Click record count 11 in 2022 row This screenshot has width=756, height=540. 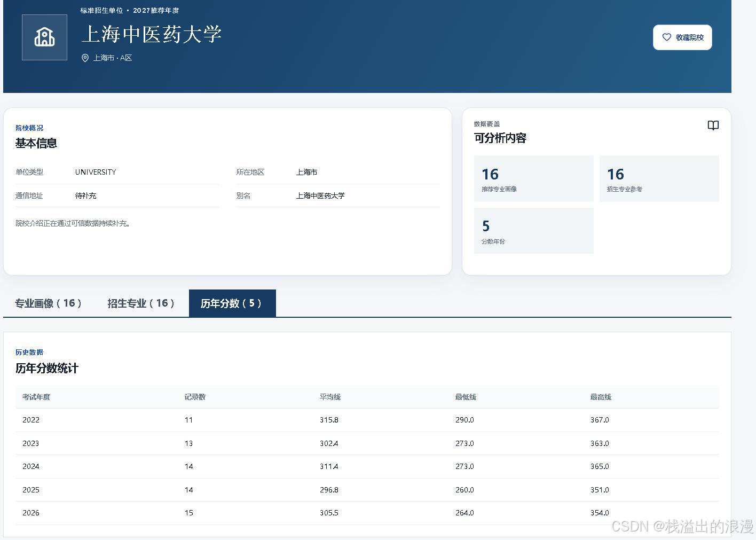tap(188, 420)
